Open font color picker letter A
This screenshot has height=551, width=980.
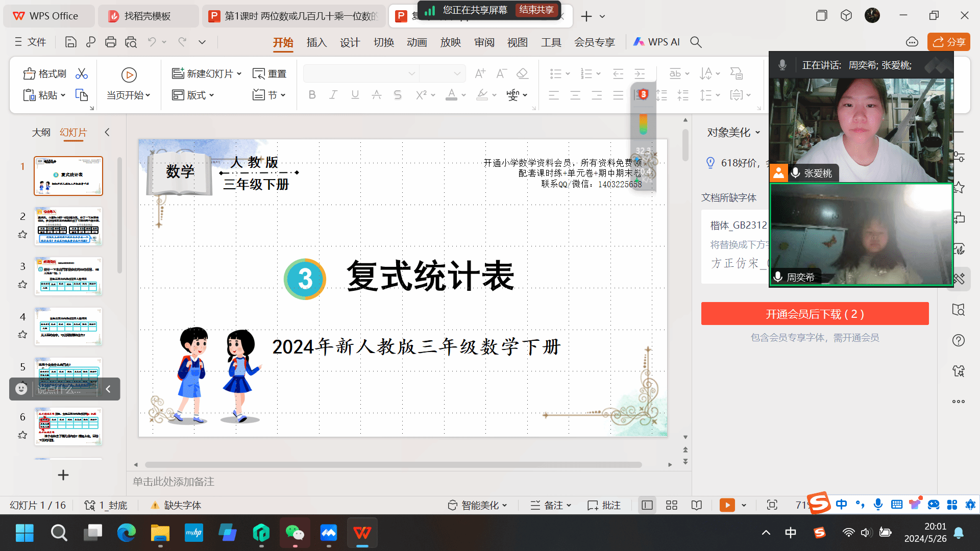451,95
